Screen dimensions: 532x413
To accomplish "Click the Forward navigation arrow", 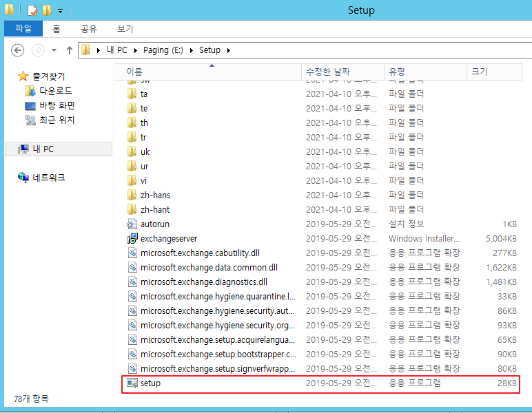I will tap(38, 50).
